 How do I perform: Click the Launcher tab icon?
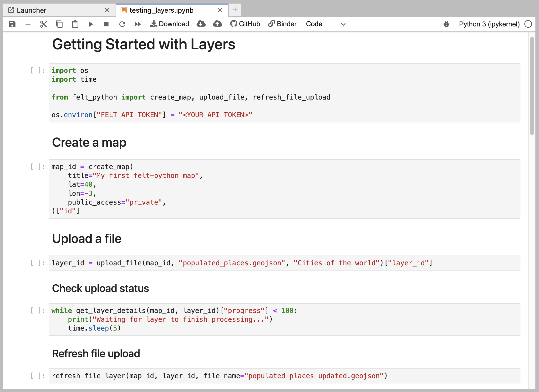tap(11, 10)
